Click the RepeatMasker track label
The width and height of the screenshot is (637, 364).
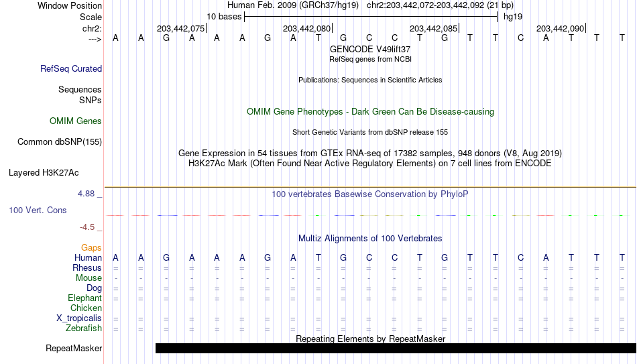coord(74,348)
